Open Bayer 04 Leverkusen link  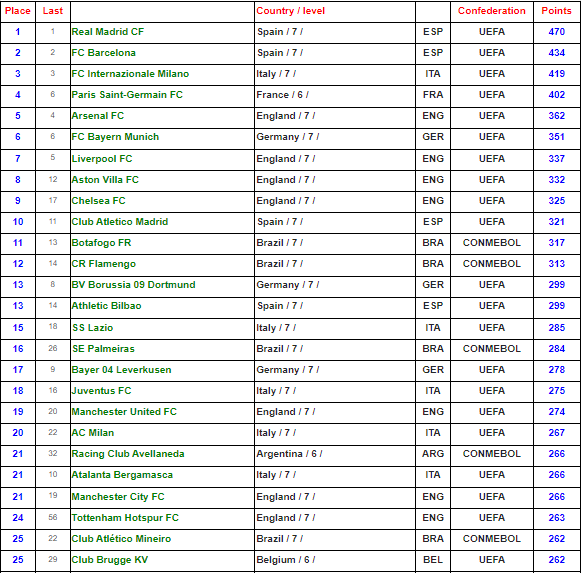[x=121, y=370]
